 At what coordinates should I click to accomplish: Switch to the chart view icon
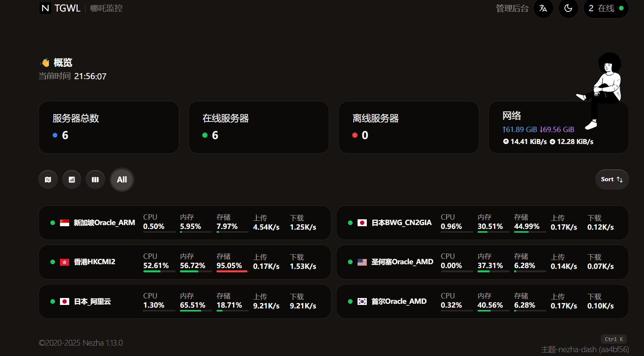pos(72,179)
